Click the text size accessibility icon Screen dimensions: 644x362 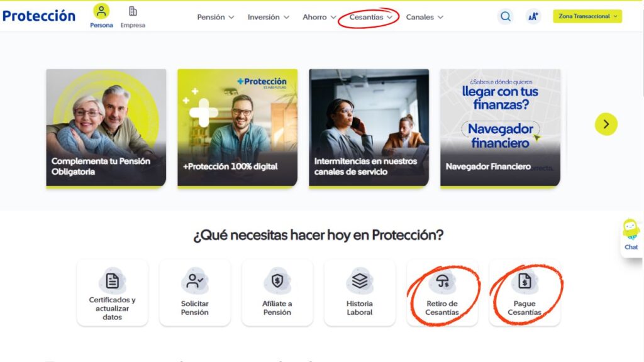533,16
